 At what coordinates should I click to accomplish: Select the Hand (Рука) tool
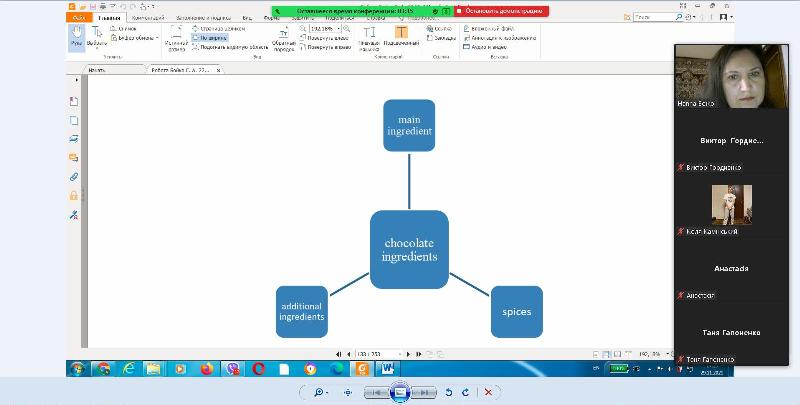click(77, 37)
